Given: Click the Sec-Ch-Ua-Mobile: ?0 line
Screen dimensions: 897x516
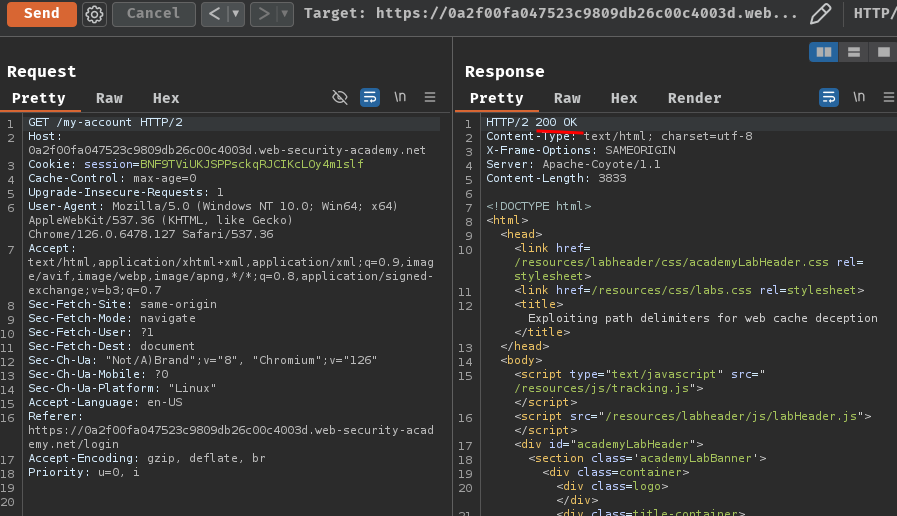Looking at the screenshot, I should 98,374.
